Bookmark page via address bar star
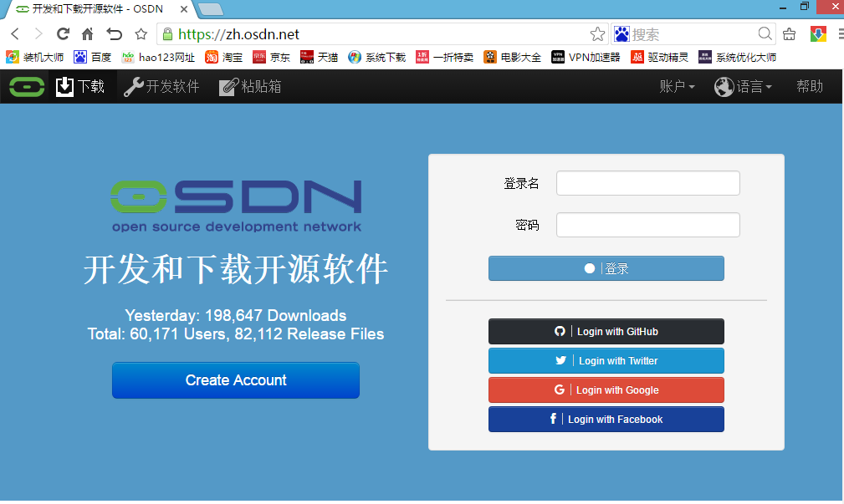Screen dimensions: 844x504 (x=597, y=34)
